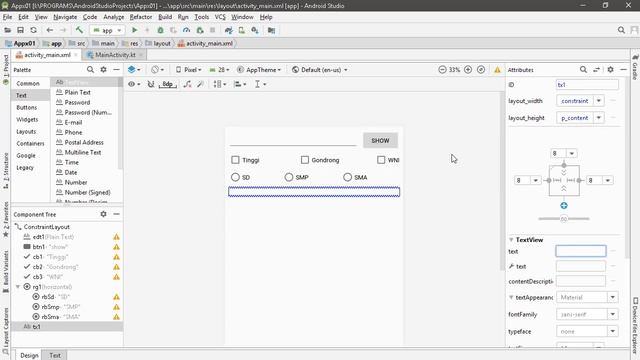
Task: Click the Save All toolbar icon
Action: tap(20, 30)
